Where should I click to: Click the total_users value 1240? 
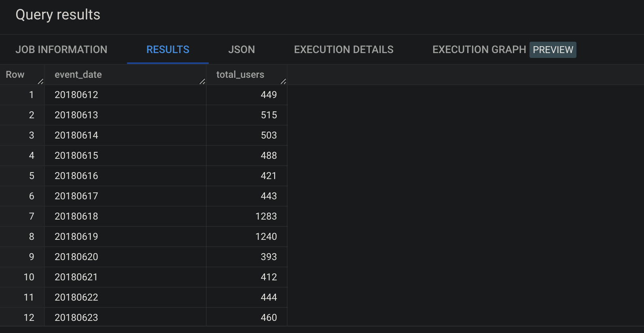pos(266,237)
